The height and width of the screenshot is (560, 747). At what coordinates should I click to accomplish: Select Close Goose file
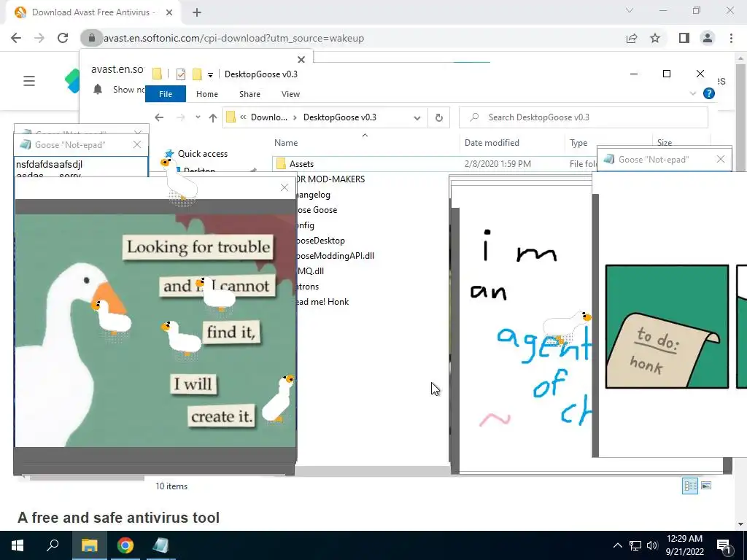(x=315, y=209)
